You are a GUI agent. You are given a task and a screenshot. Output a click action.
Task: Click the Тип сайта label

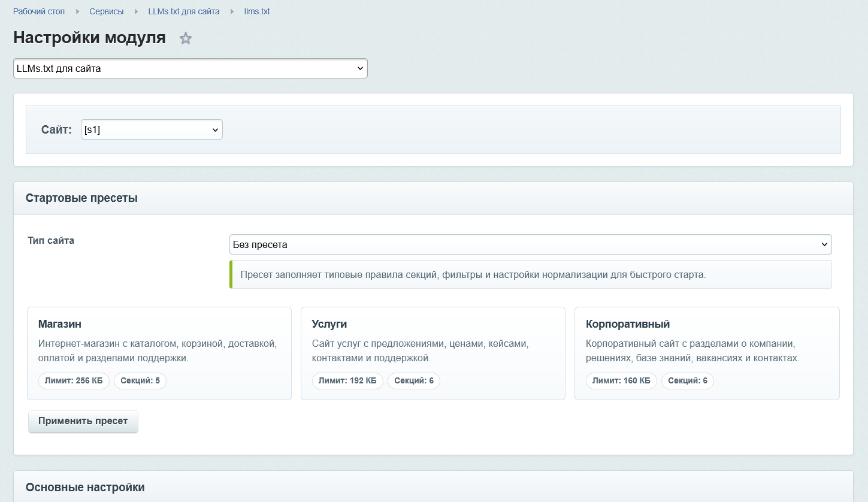51,241
